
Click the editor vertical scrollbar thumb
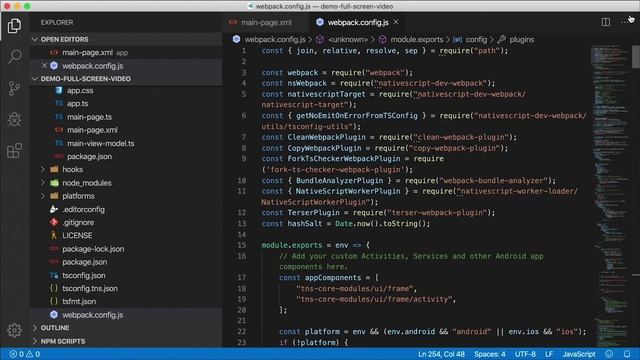click(636, 57)
